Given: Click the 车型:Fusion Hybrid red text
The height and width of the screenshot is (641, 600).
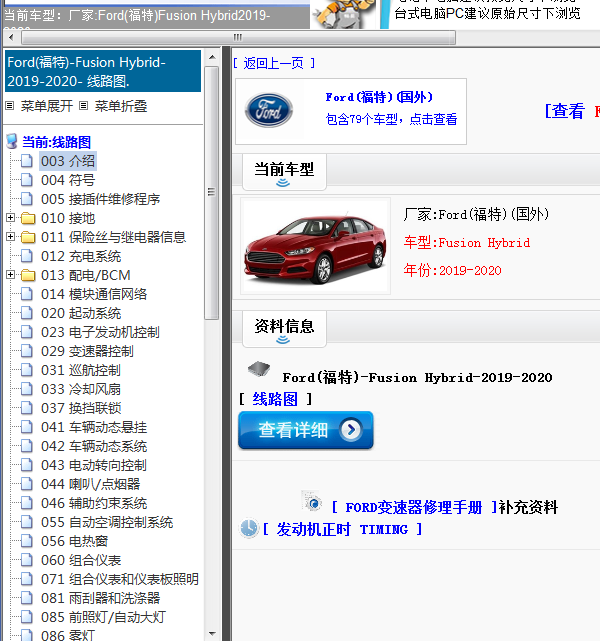Looking at the screenshot, I should [467, 243].
